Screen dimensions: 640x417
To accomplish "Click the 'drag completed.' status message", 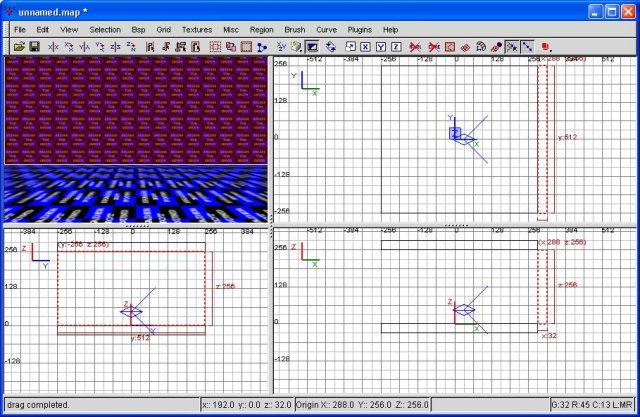I will [x=38, y=405].
